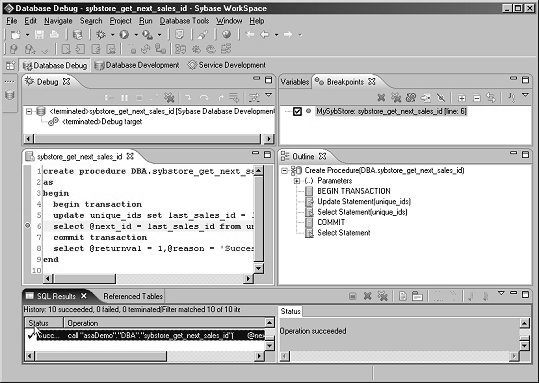Image resolution: width=539 pixels, height=383 pixels.
Task: Click the database cylinder toolbar icon
Action: 77,34
